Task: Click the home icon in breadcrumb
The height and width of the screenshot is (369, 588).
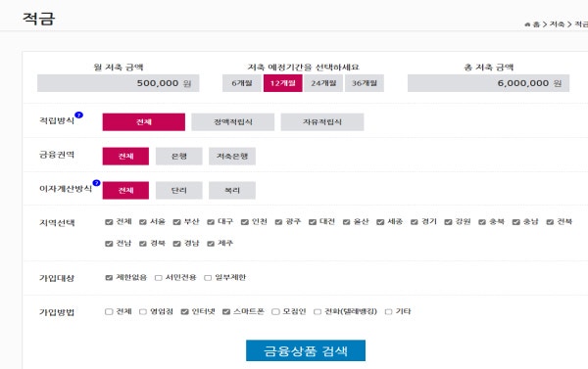Action: (x=527, y=24)
